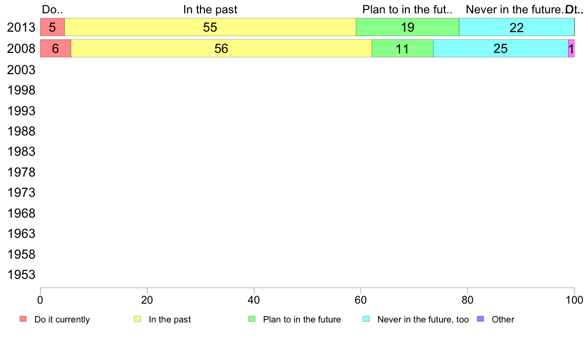Click the 2003 year label
This screenshot has height=364, width=588.
pos(21,70)
